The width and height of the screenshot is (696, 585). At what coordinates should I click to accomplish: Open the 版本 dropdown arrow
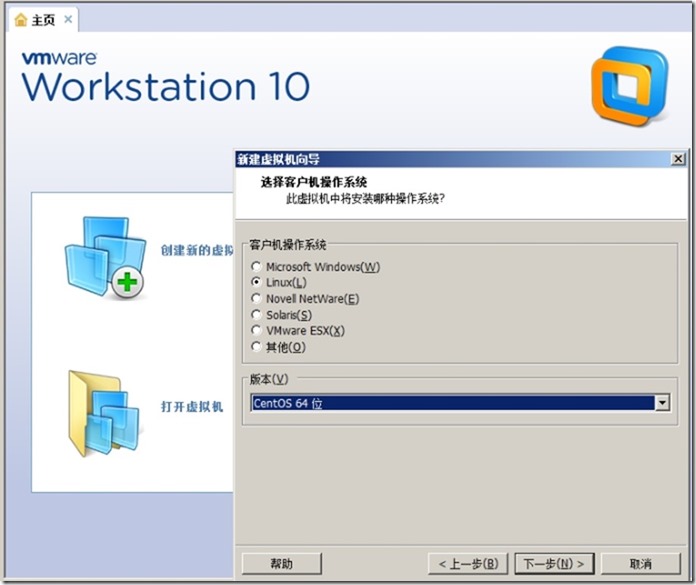pyautogui.click(x=662, y=403)
